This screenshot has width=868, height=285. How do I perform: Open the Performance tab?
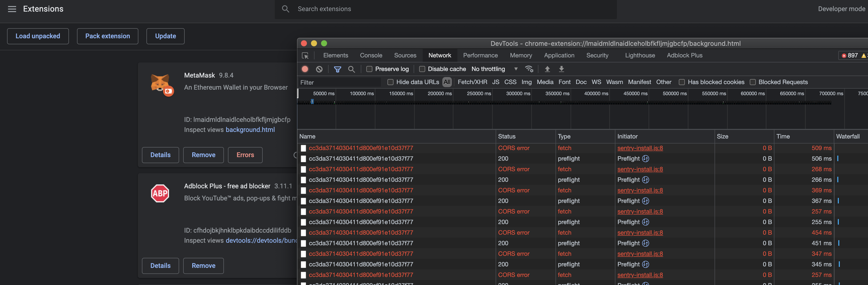480,55
